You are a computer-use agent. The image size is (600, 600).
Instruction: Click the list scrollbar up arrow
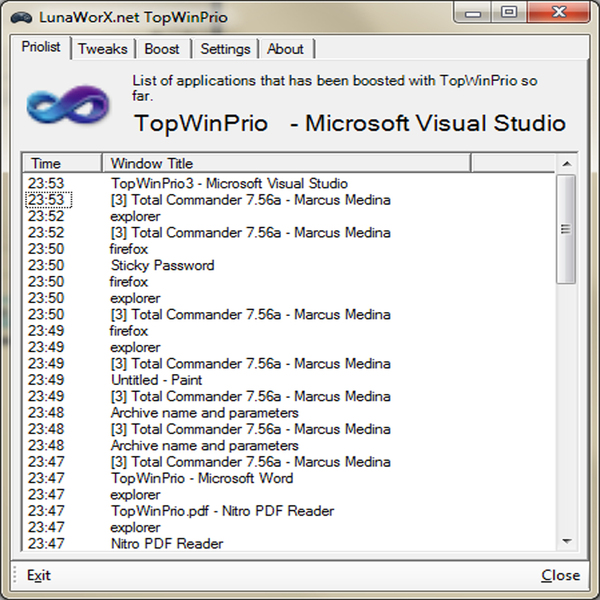(x=567, y=164)
